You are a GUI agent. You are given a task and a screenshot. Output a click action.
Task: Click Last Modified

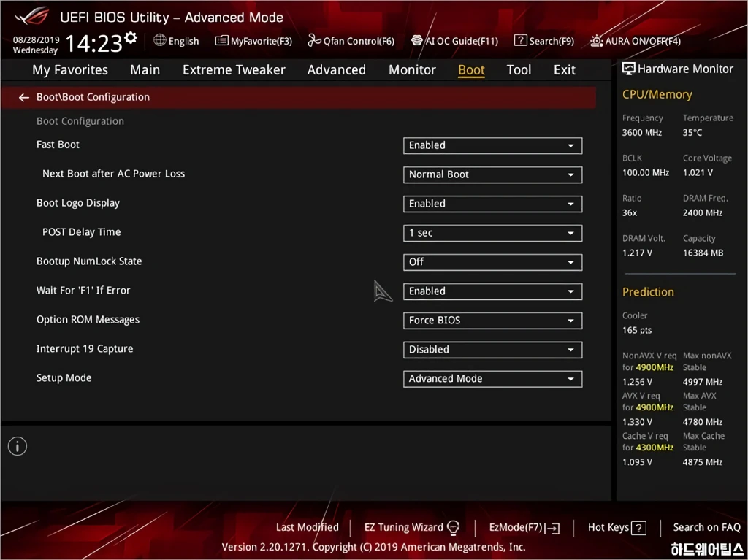point(308,528)
